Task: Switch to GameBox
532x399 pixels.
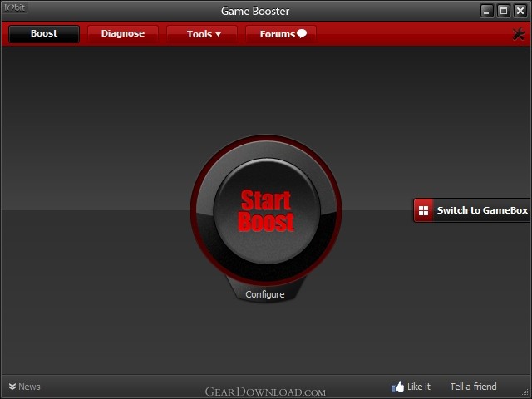Action: click(472, 210)
